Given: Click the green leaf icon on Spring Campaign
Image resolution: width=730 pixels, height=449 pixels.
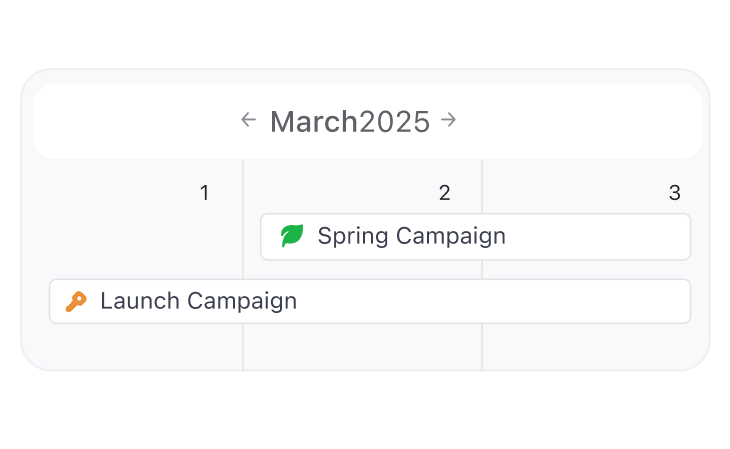Looking at the screenshot, I should (292, 235).
